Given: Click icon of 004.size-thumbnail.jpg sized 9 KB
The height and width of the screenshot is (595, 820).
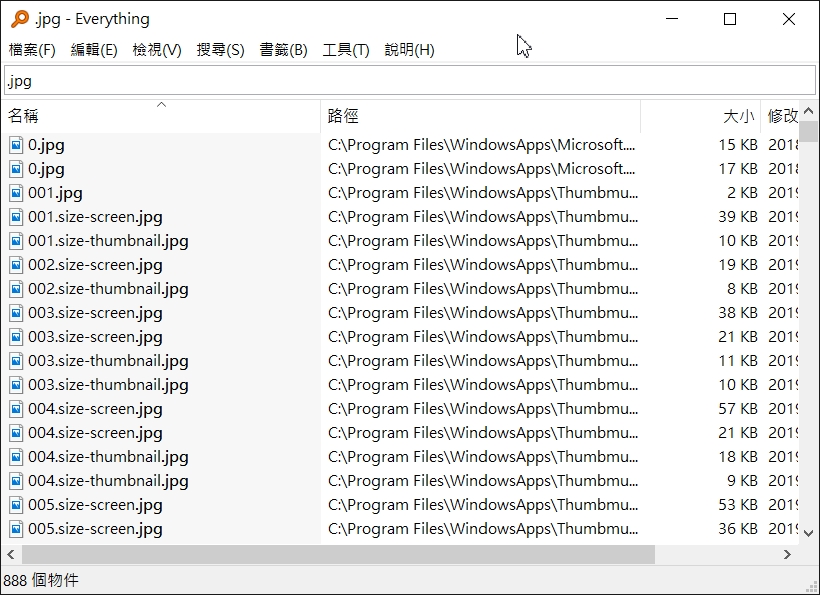Looking at the screenshot, I should pos(16,481).
